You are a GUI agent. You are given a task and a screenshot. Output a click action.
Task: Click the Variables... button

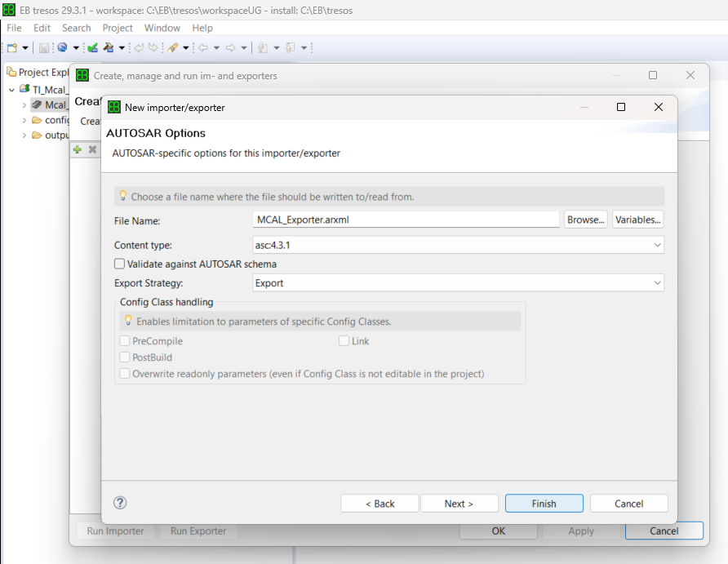[x=638, y=220]
